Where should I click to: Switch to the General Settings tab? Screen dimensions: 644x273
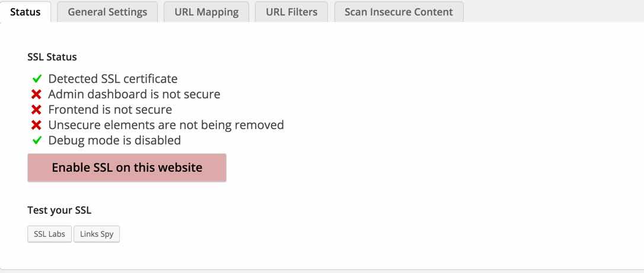tap(107, 12)
